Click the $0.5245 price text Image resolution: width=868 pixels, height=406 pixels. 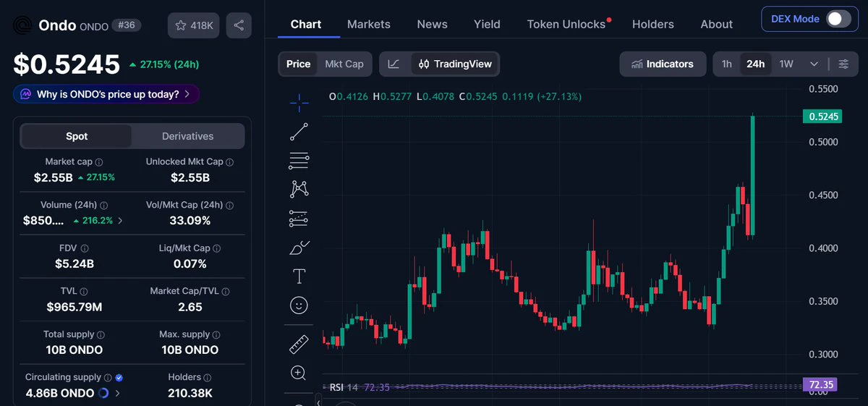67,64
